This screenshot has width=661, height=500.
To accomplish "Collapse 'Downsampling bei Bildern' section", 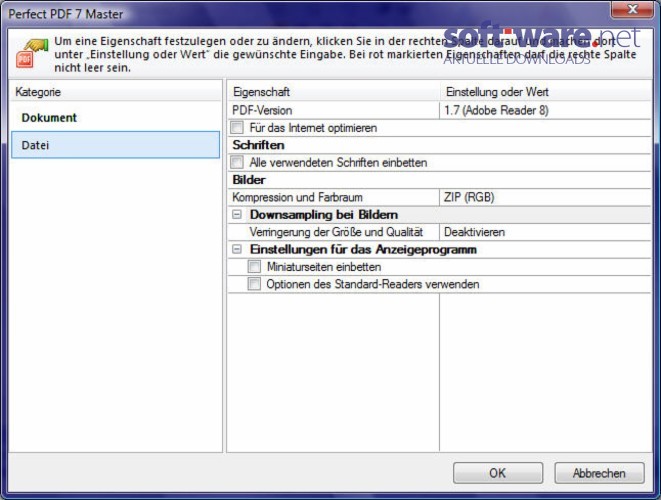I will coord(237,215).
